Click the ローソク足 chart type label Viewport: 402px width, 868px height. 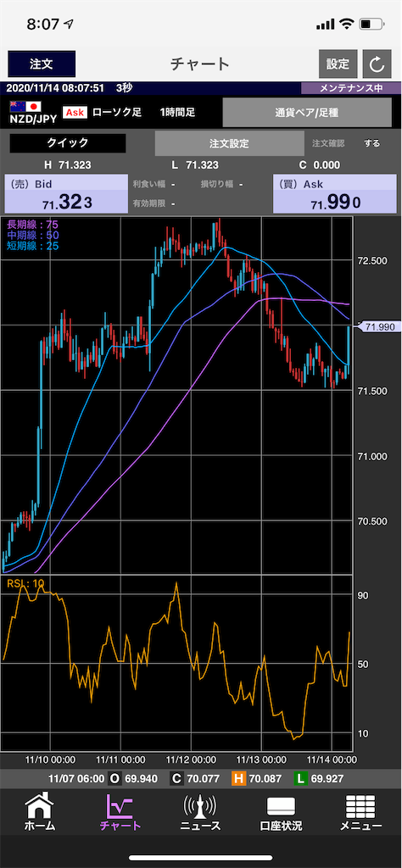(x=117, y=113)
